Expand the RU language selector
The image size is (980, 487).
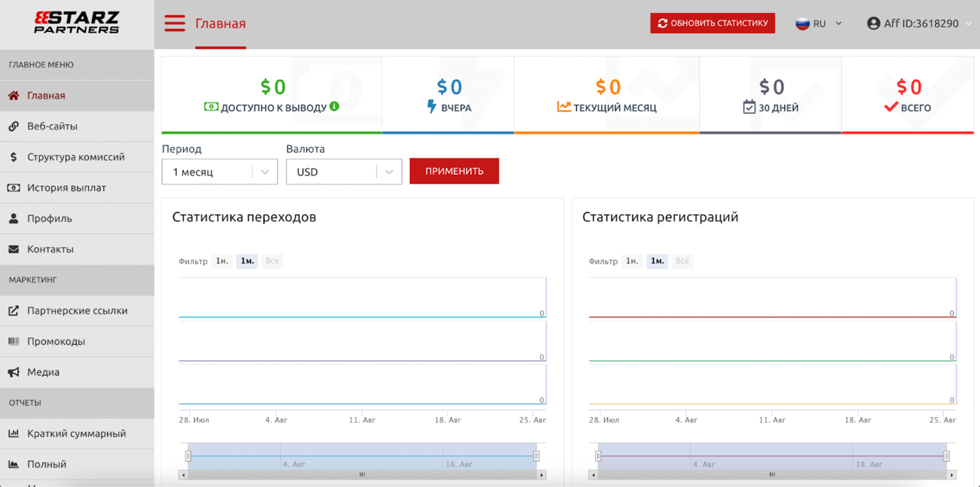pyautogui.click(x=818, y=24)
